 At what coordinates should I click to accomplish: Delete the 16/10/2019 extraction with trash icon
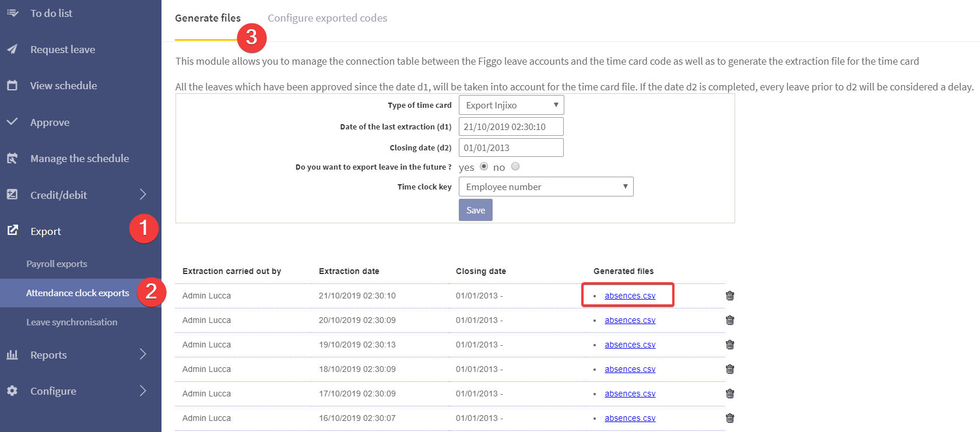[x=730, y=418]
